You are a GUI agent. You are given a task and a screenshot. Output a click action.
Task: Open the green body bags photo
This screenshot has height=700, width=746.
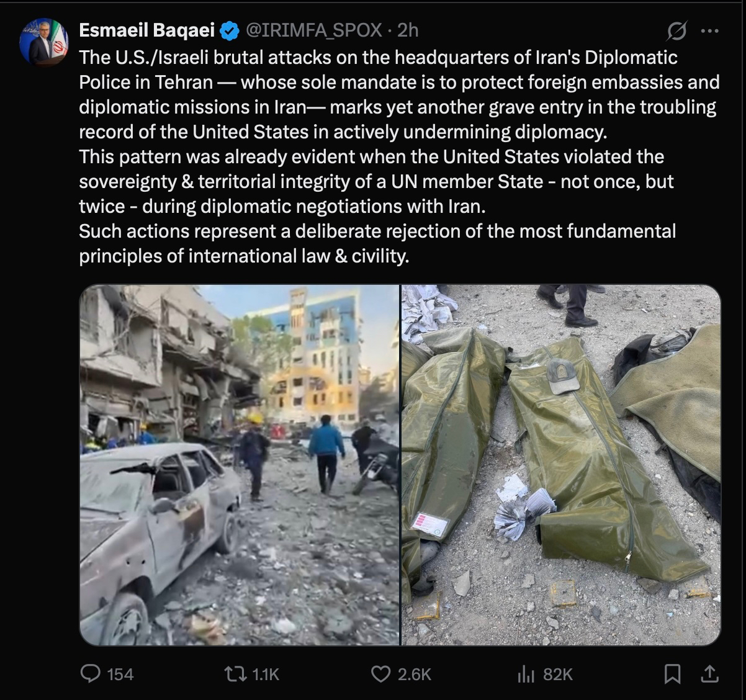(x=561, y=465)
